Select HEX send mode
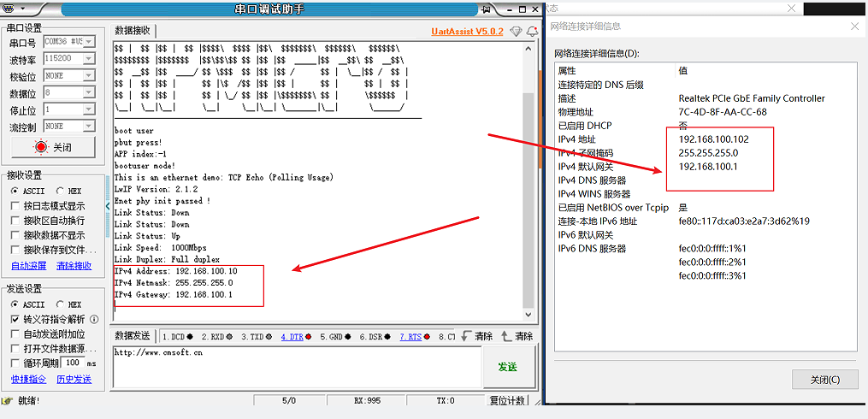 pyautogui.click(x=68, y=305)
